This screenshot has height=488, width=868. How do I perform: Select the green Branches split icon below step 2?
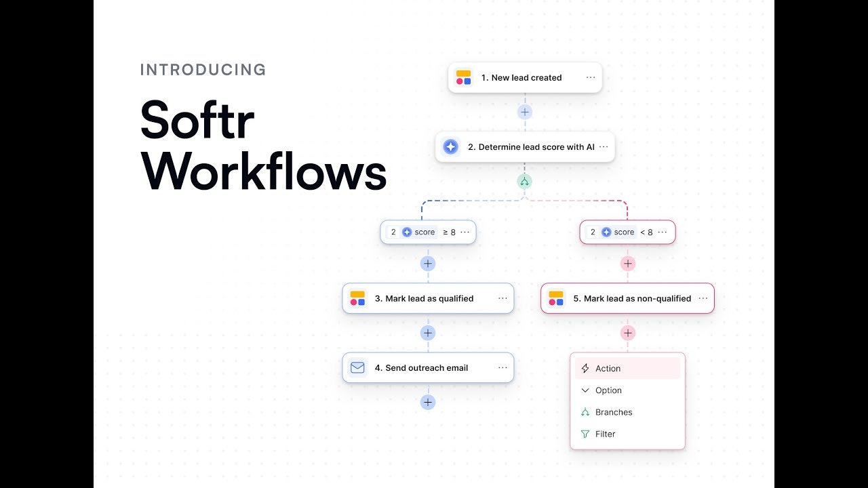524,181
